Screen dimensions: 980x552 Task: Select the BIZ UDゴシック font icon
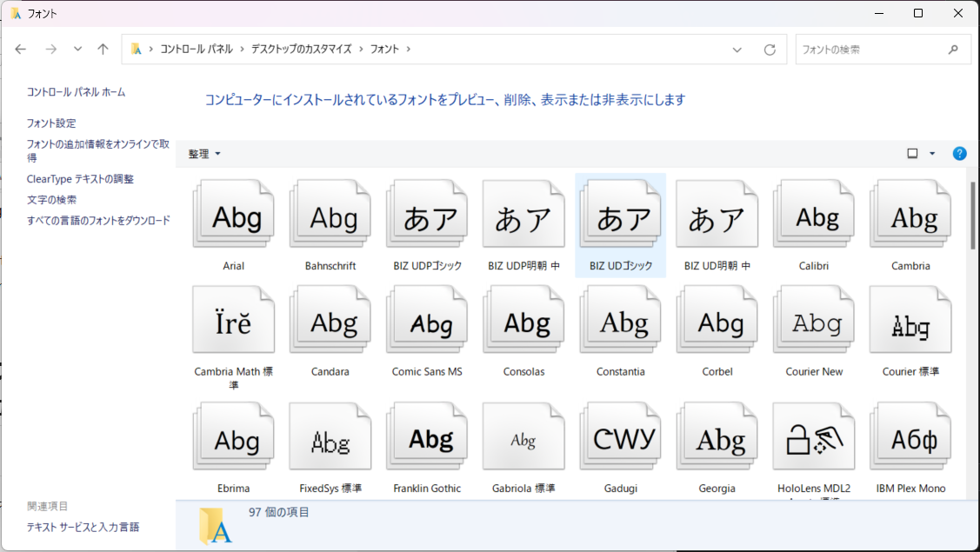tap(621, 215)
